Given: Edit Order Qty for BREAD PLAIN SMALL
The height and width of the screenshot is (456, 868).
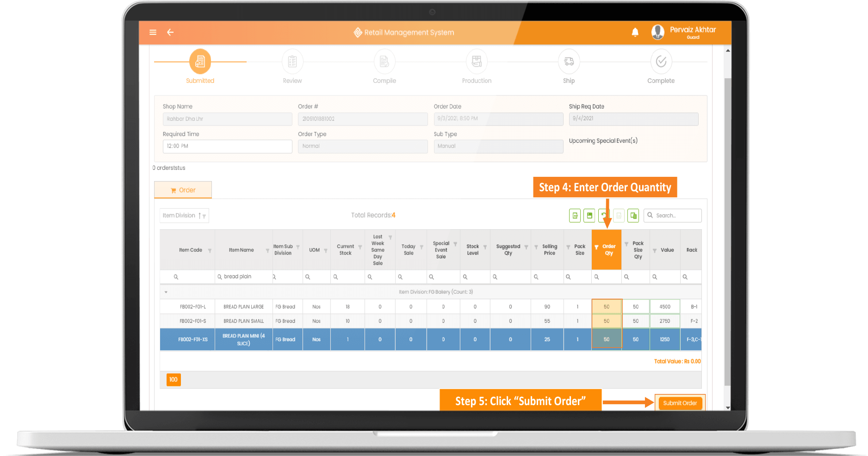Looking at the screenshot, I should pyautogui.click(x=607, y=321).
